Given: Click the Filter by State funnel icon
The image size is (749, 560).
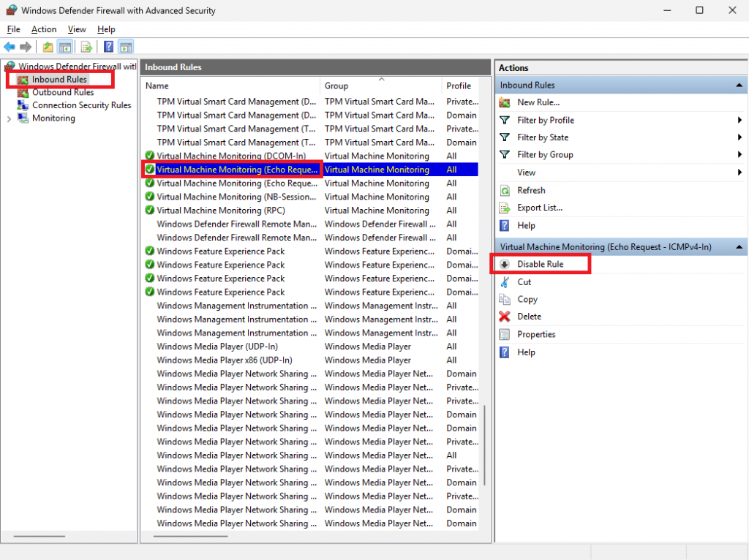Looking at the screenshot, I should pyautogui.click(x=505, y=137).
